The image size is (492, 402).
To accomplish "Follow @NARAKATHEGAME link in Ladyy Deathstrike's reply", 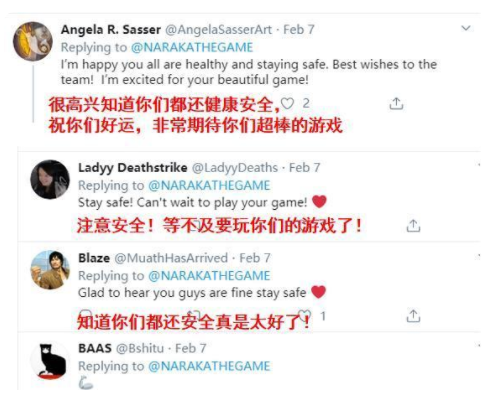I will [x=209, y=185].
